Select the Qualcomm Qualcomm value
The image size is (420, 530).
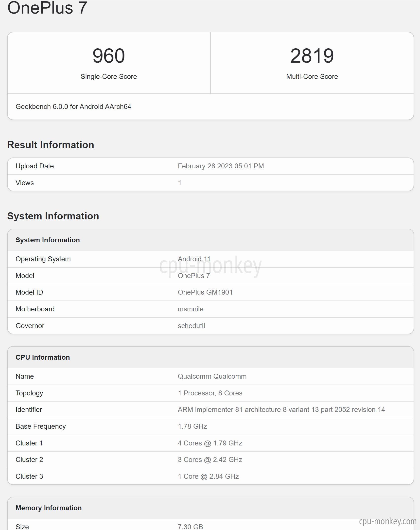click(212, 376)
